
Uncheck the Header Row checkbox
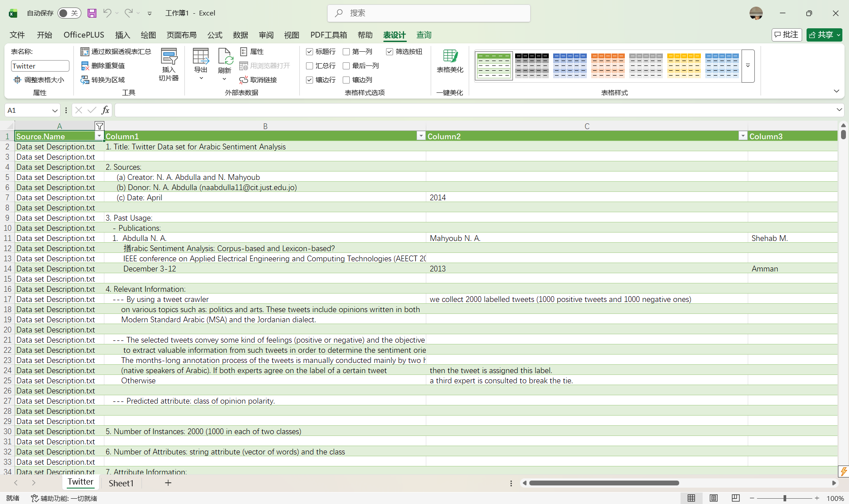pyautogui.click(x=310, y=52)
